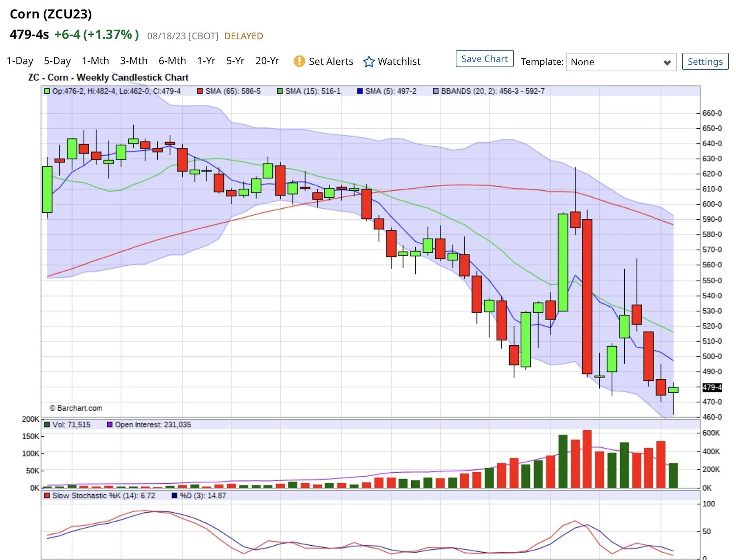
Task: Click the blue SMA (5) legend swatch
Action: pyautogui.click(x=360, y=91)
